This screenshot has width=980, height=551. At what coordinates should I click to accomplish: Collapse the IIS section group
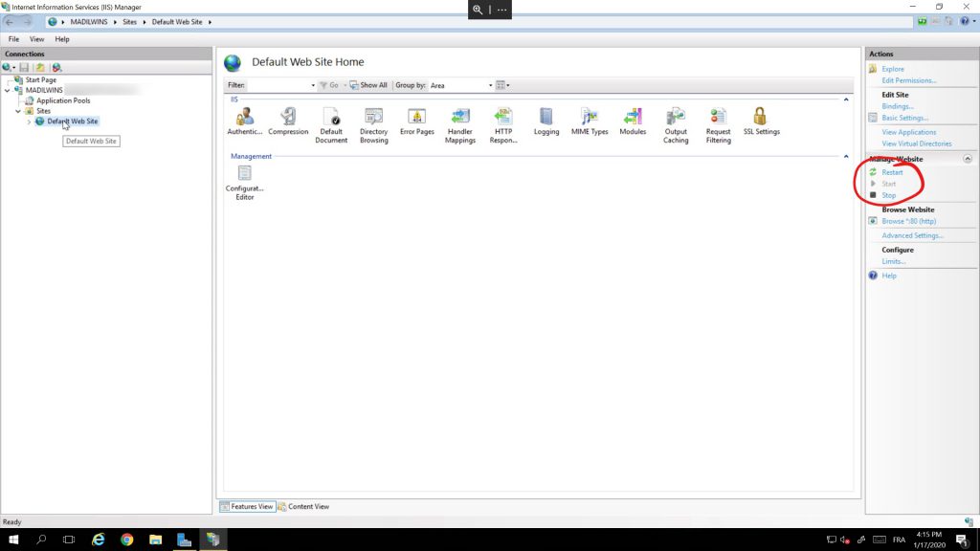(x=846, y=99)
